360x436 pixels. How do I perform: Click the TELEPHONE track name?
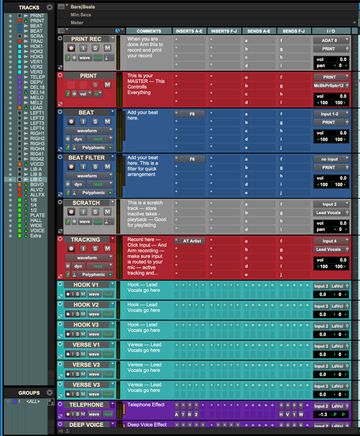(86, 405)
